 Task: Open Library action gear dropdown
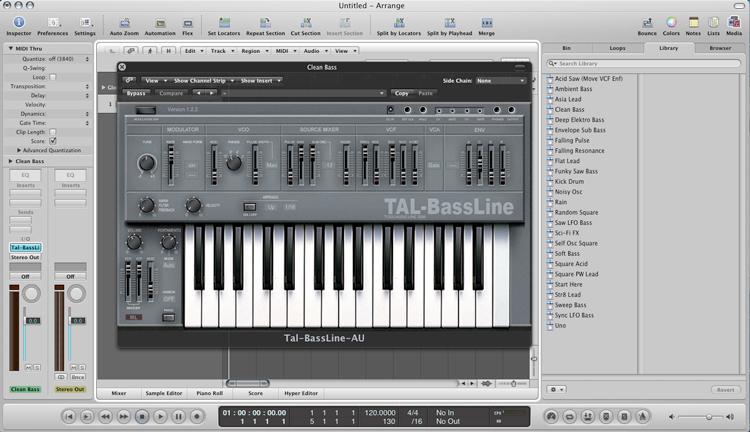(557, 389)
